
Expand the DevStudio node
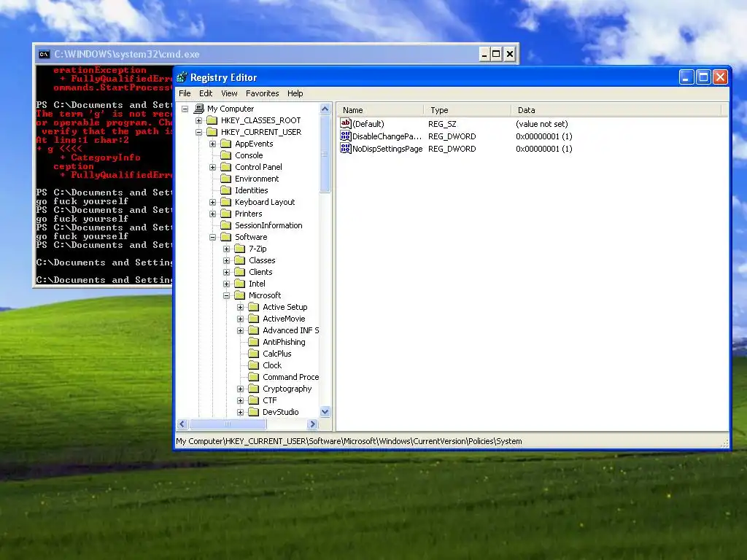(240, 413)
